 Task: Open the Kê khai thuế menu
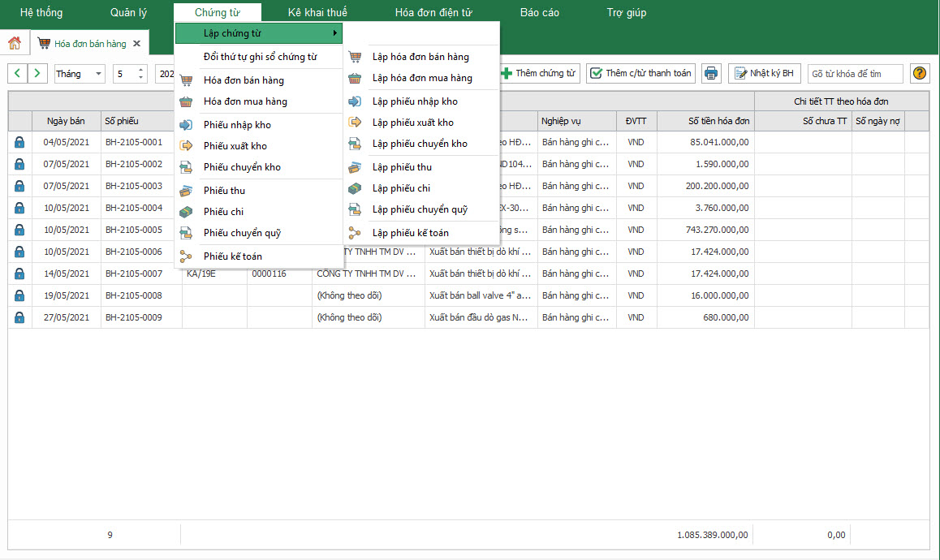click(317, 13)
